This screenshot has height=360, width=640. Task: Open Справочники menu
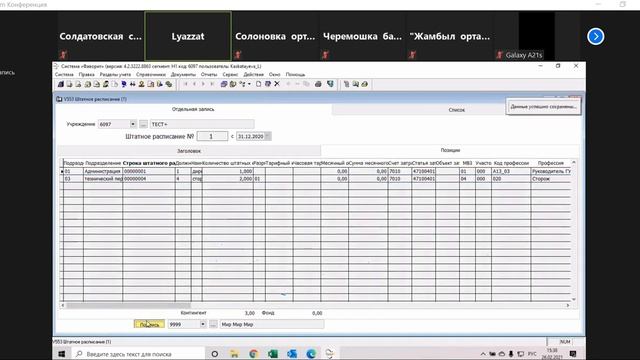(x=151, y=75)
